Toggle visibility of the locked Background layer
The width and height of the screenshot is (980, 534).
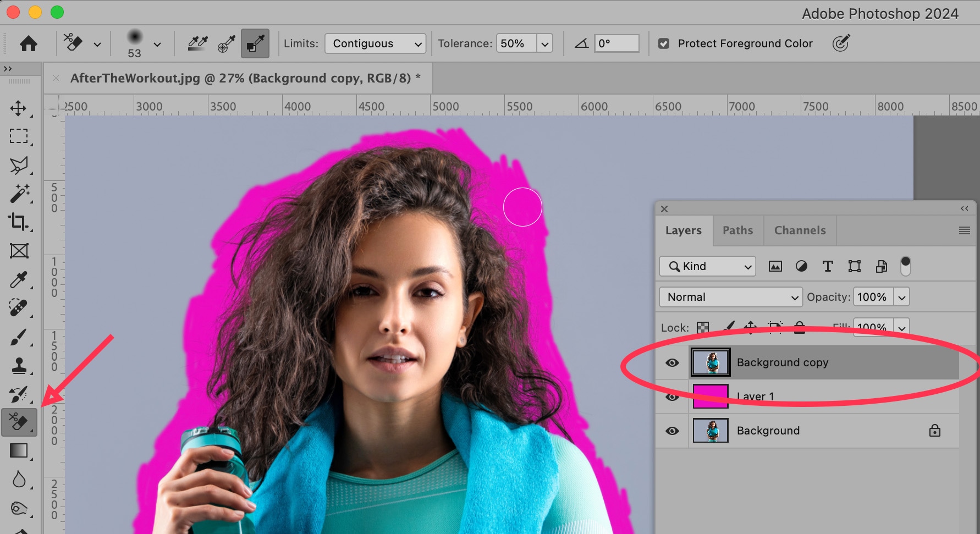click(x=672, y=431)
